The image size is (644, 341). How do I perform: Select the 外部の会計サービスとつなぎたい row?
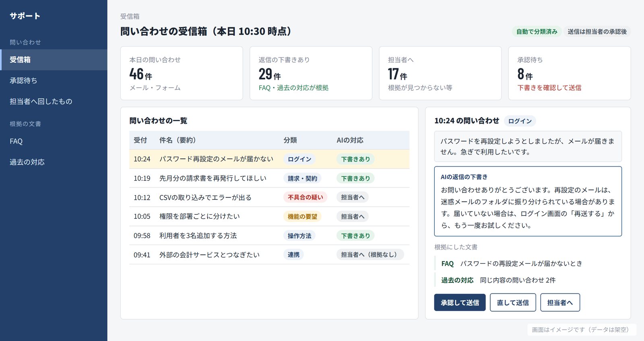pos(269,255)
